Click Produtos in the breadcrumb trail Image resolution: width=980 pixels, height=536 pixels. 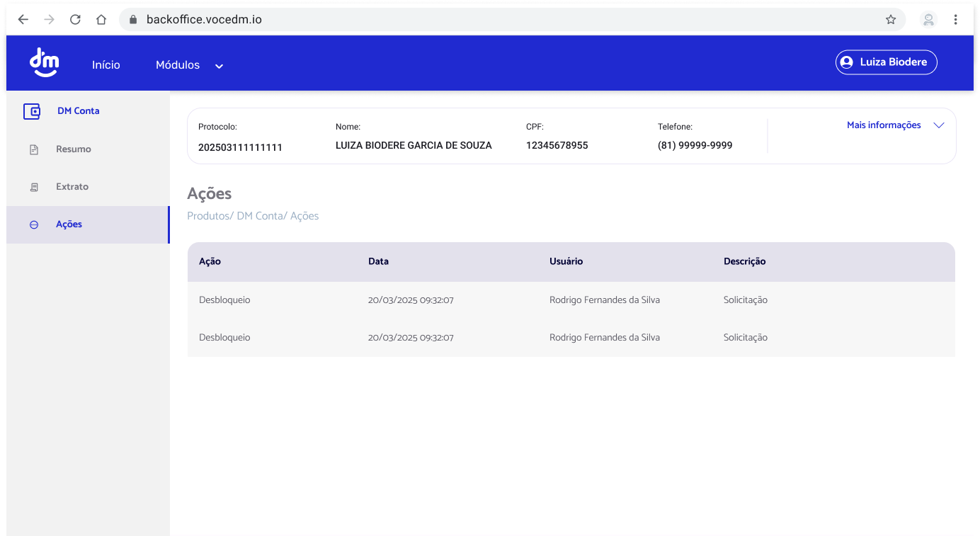pyautogui.click(x=208, y=216)
